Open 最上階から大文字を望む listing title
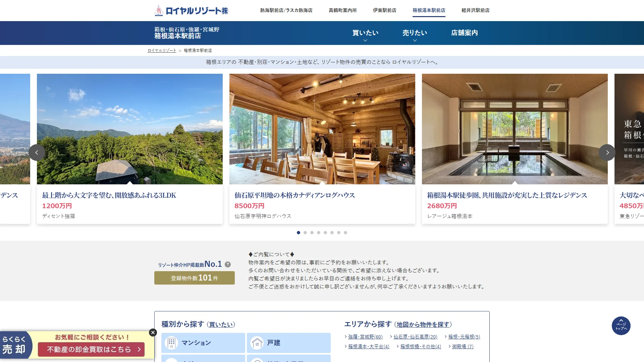 [109, 195]
